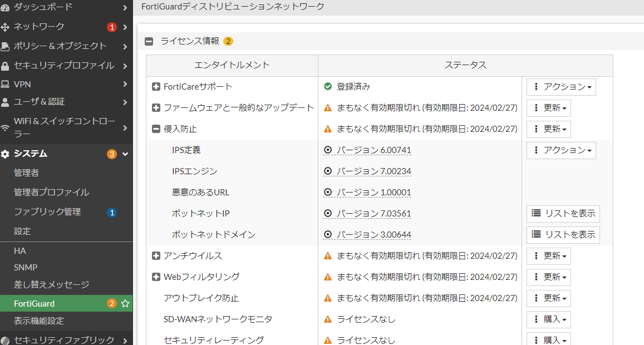Image resolution: width=644 pixels, height=345 pixels.
Task: Show list for ボットネットドメイン
Action: tap(563, 235)
